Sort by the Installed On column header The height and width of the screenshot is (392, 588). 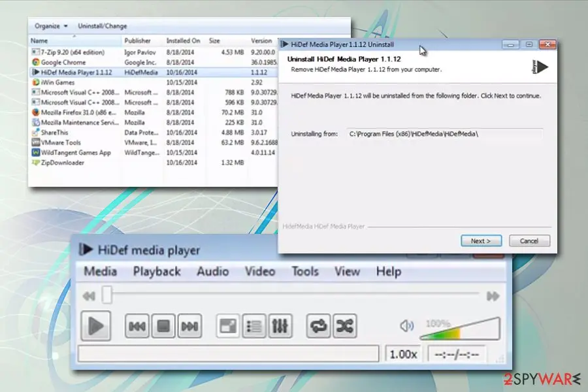(185, 41)
